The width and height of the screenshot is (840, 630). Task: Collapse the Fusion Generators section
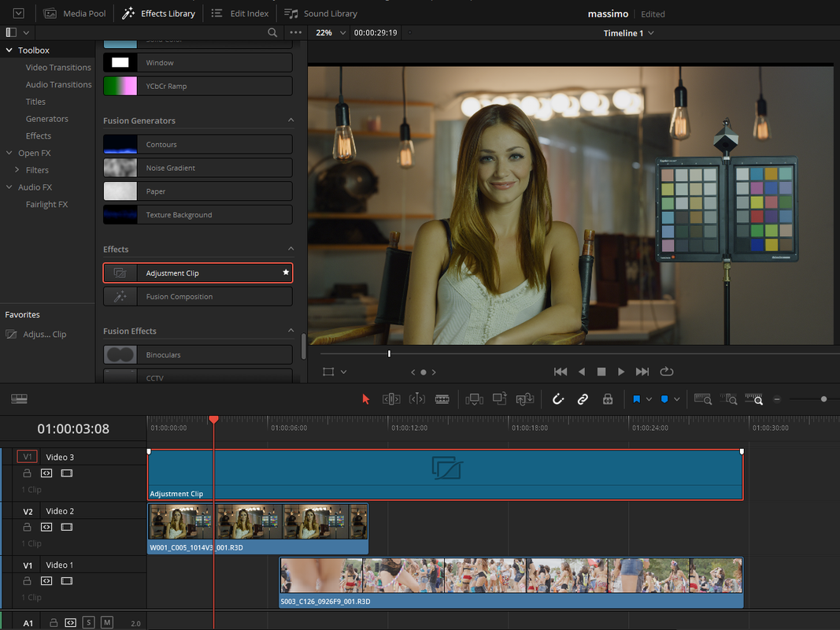click(x=291, y=120)
